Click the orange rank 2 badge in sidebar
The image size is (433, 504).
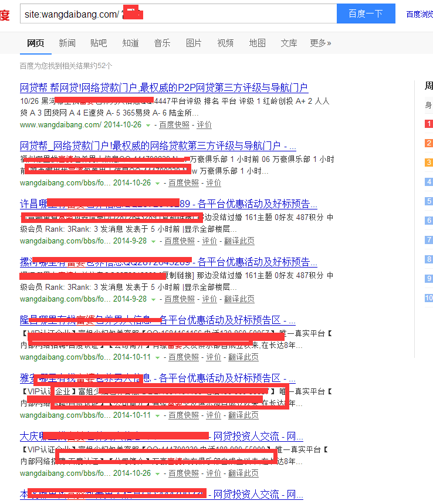tap(429, 143)
